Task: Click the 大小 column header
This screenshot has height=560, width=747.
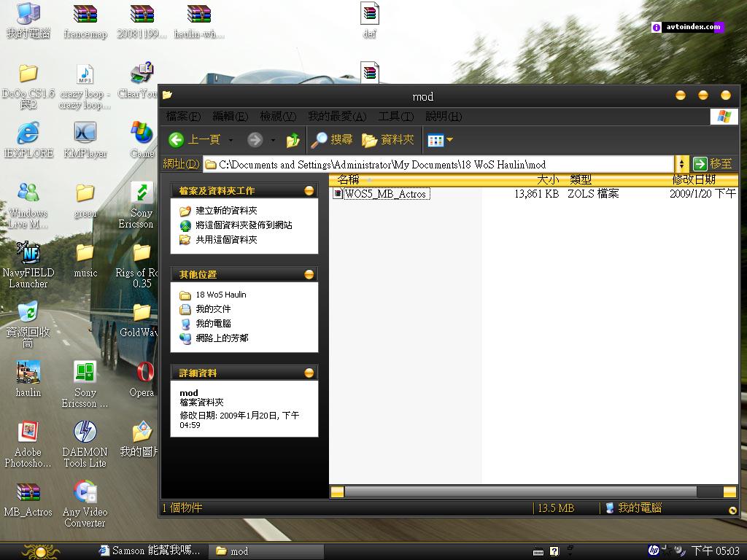Action: [547, 179]
